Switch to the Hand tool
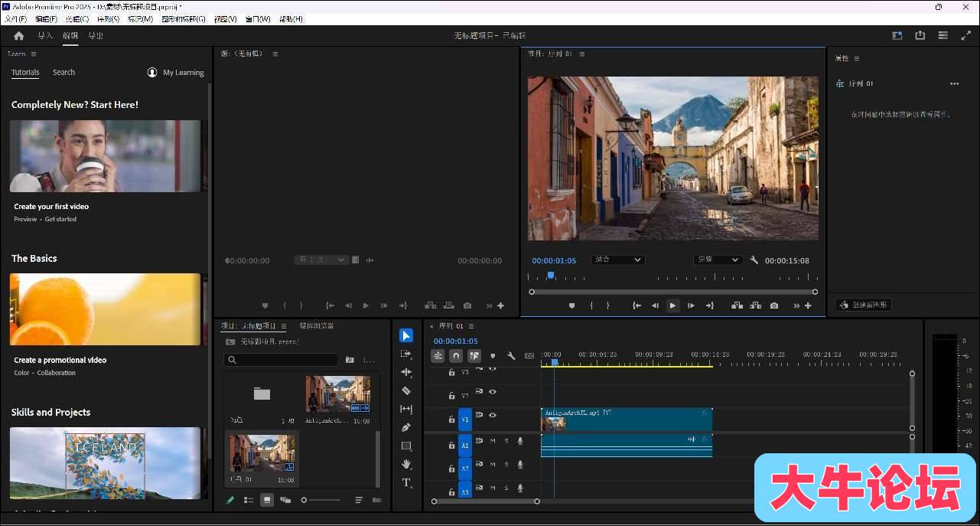The height and width of the screenshot is (526, 980). [406, 464]
